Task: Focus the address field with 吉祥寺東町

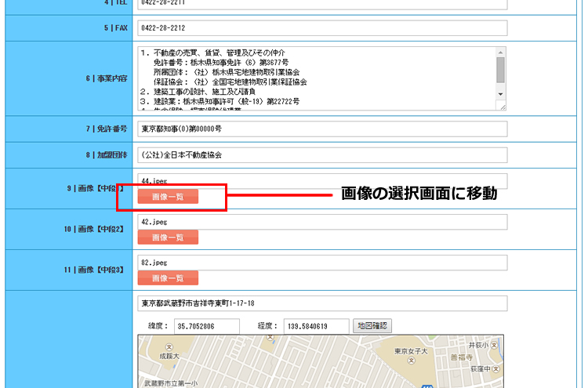Action: coord(321,303)
